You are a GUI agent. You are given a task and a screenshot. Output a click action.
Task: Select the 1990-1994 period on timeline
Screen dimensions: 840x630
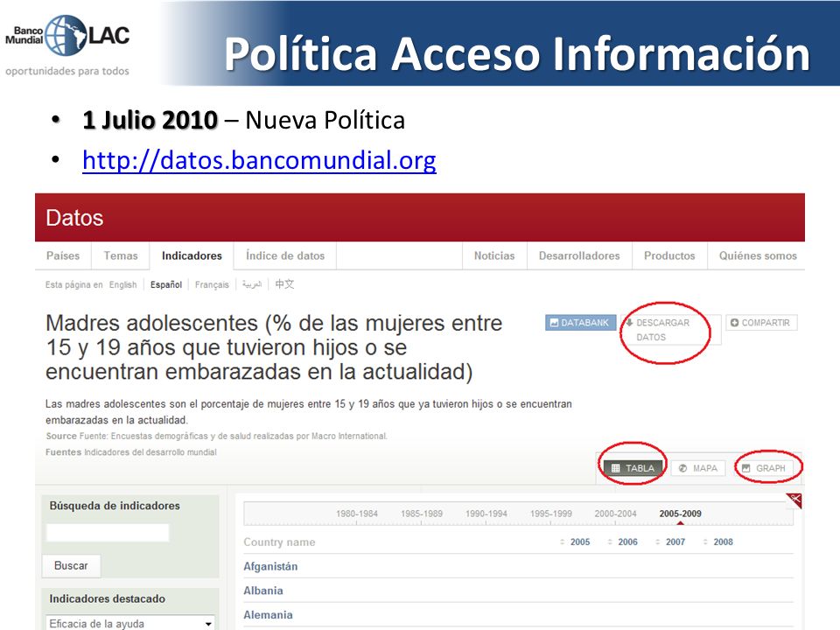click(486, 514)
